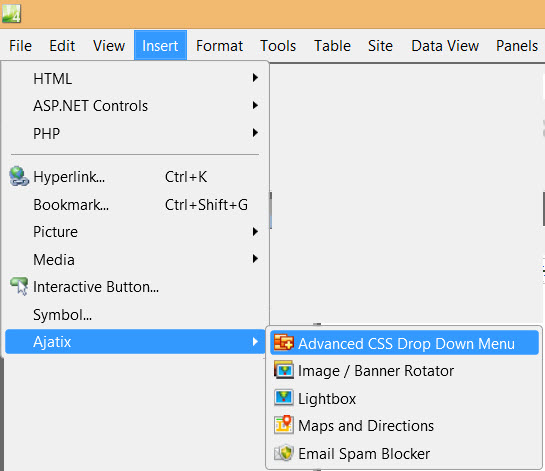Click the Hyperlink globe icon
The height and width of the screenshot is (471, 545).
19,176
